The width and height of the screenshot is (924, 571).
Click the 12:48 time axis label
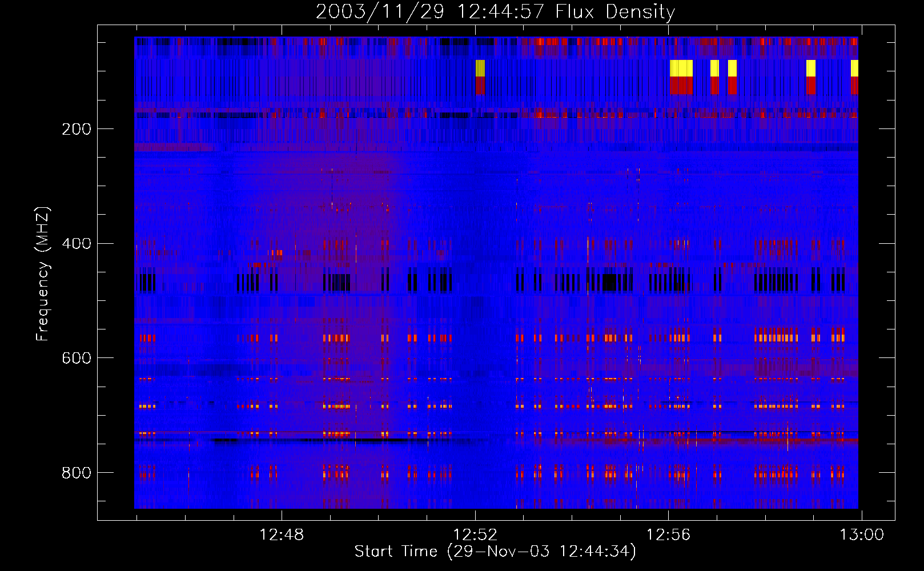point(282,535)
